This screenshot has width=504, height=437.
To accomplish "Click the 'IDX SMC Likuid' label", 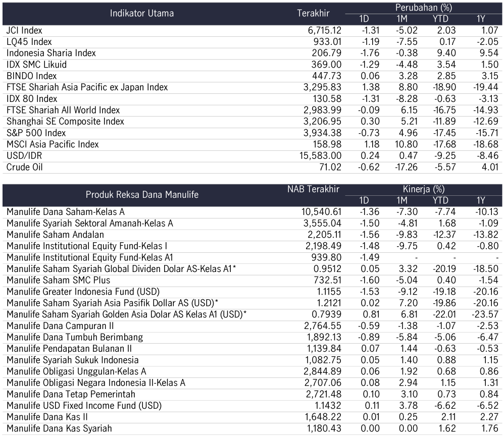I will [x=36, y=65].
